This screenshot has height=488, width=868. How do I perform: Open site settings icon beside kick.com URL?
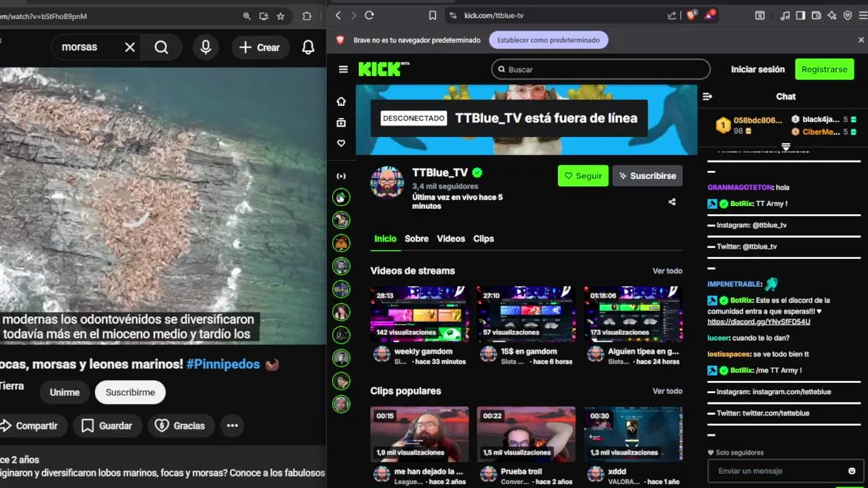click(x=452, y=15)
